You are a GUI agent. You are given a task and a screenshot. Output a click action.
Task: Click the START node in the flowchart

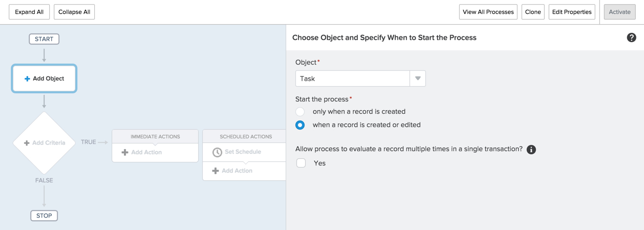click(x=44, y=39)
